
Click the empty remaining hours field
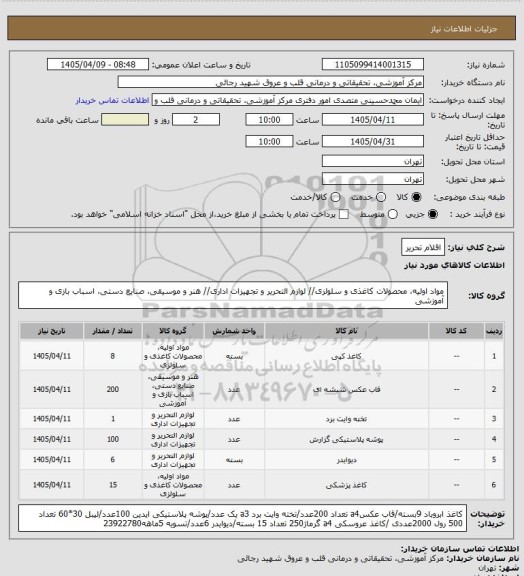[125, 120]
